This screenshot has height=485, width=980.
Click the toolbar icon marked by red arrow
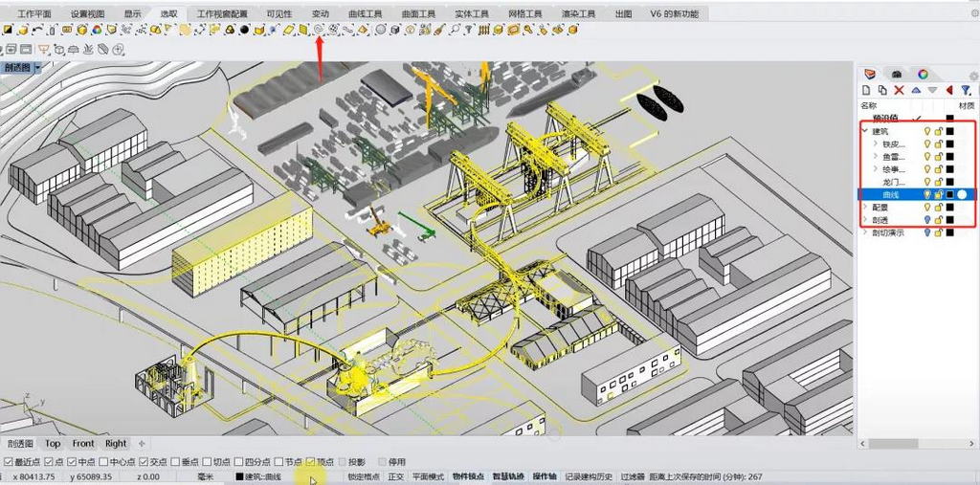coord(319,30)
